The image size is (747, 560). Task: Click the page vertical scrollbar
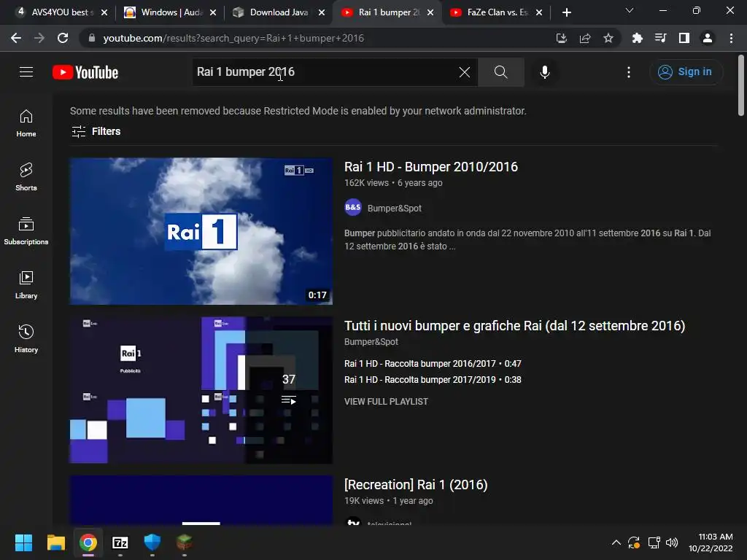point(741,86)
